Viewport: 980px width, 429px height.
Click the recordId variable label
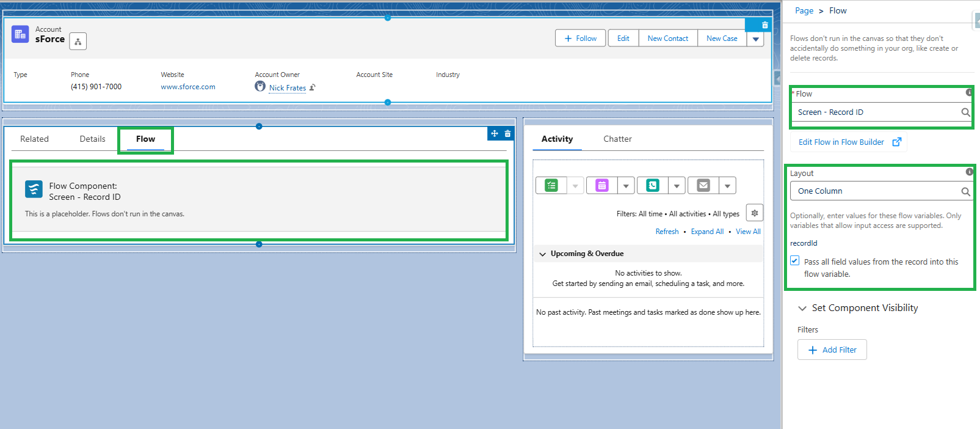[x=804, y=243]
